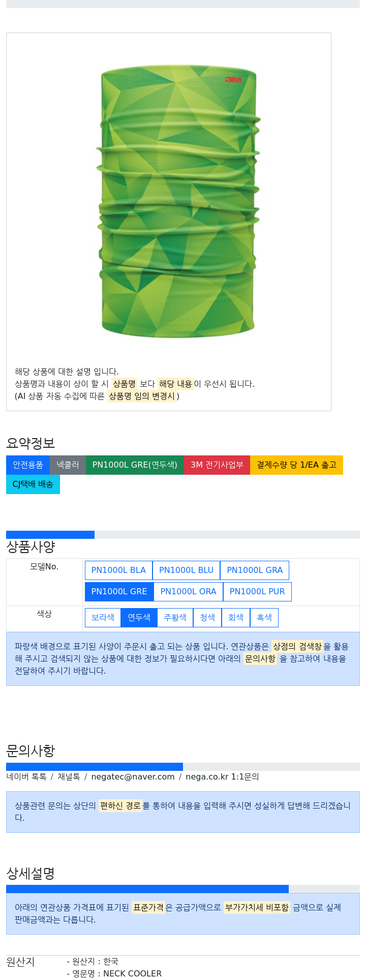Click the yellow 결제수량 당 1/EA 출고 badge

tap(296, 465)
